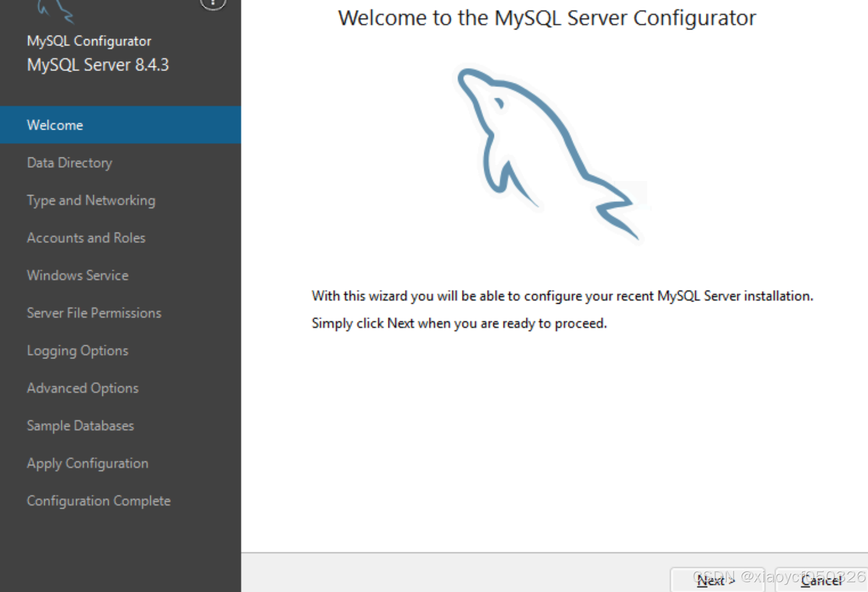This screenshot has height=592, width=868.
Task: Select the Welcome step
Action: (120, 125)
